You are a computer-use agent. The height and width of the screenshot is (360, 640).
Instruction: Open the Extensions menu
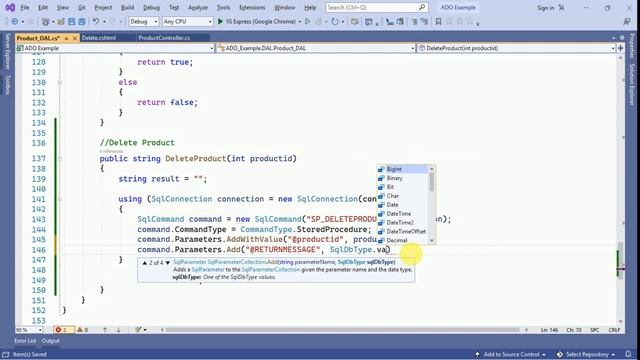click(x=252, y=7)
